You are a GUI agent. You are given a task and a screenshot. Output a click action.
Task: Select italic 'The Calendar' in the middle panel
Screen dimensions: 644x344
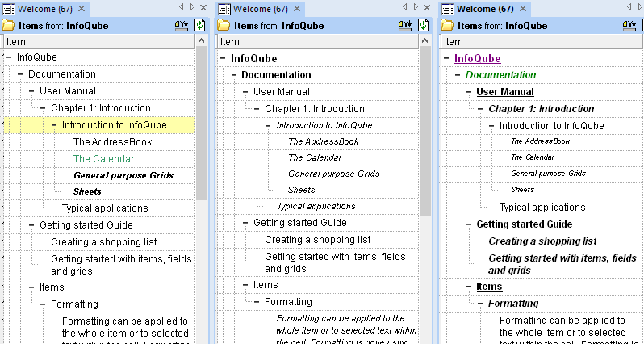coord(315,157)
